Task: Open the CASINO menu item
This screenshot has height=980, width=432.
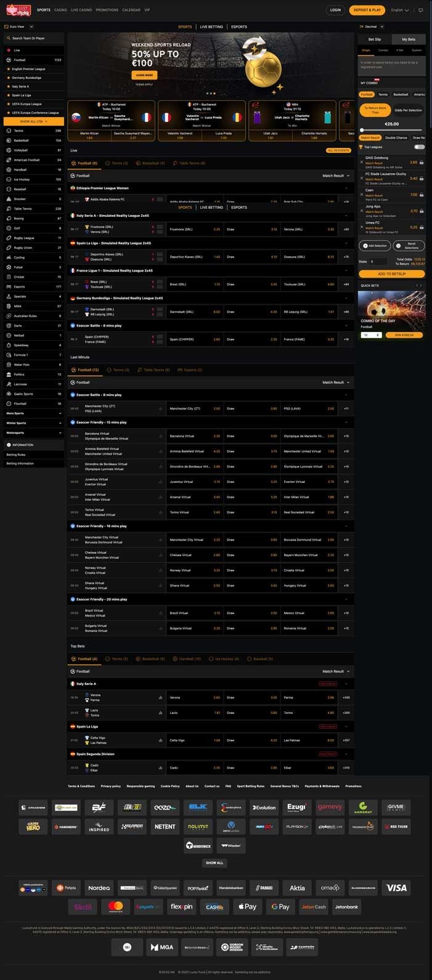Action: tap(60, 10)
